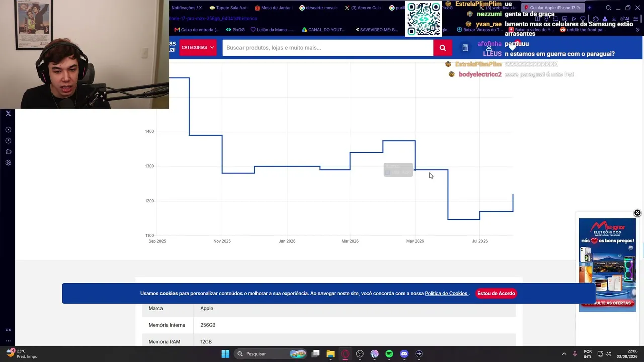
Task: Open weather widget showing 23°C
Action: [22, 354]
